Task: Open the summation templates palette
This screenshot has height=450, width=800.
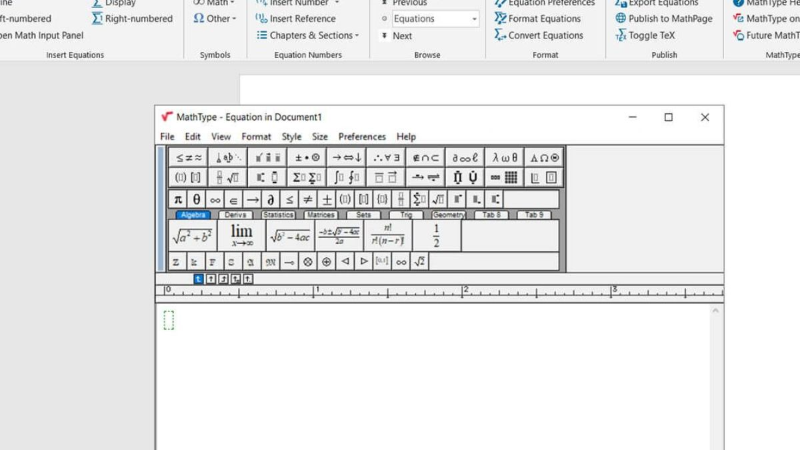Action: (x=307, y=178)
